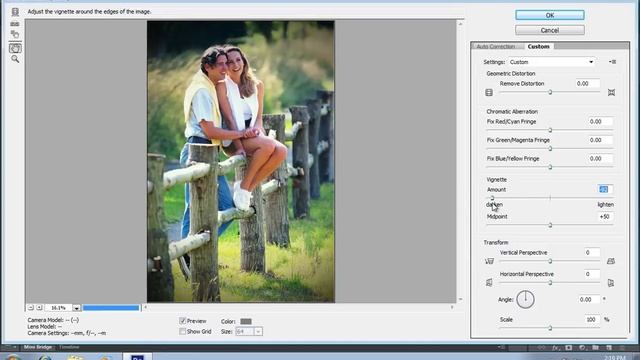Select the Straighten tool icon
The image size is (640, 360).
pos(15,24)
